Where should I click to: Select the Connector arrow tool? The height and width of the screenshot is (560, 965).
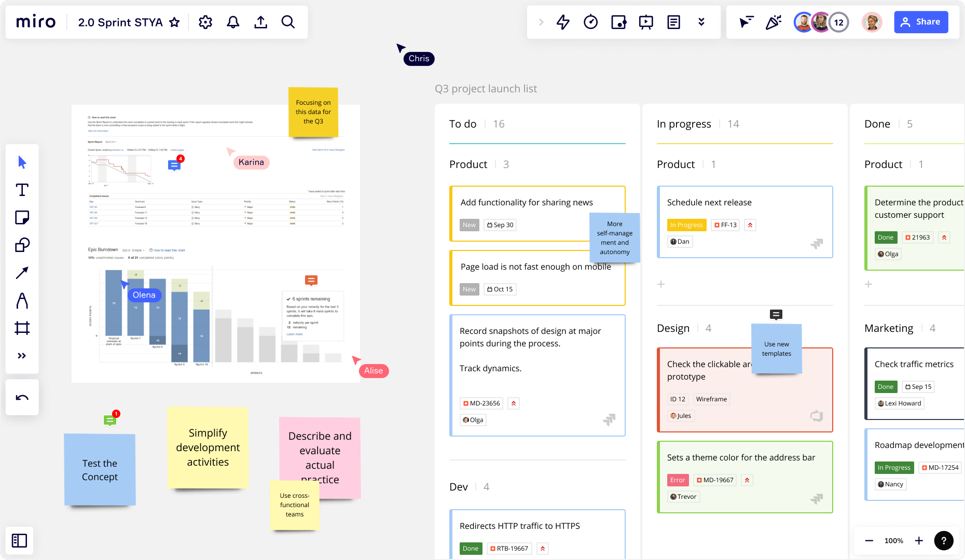click(22, 273)
